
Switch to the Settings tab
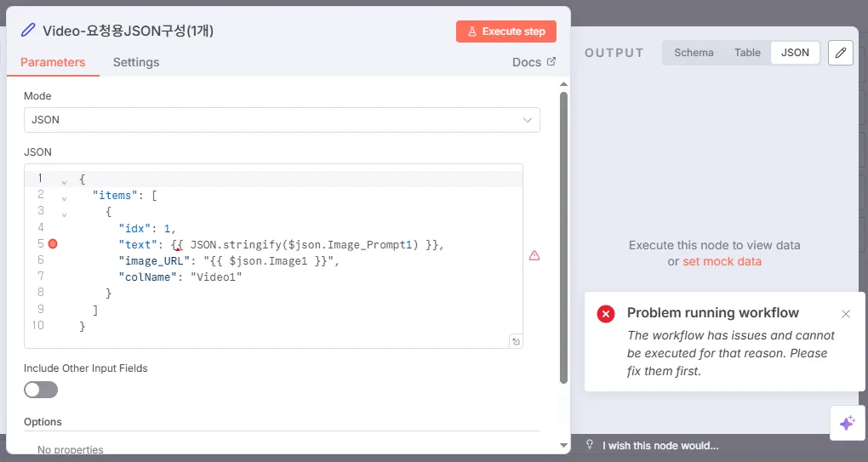pyautogui.click(x=136, y=62)
